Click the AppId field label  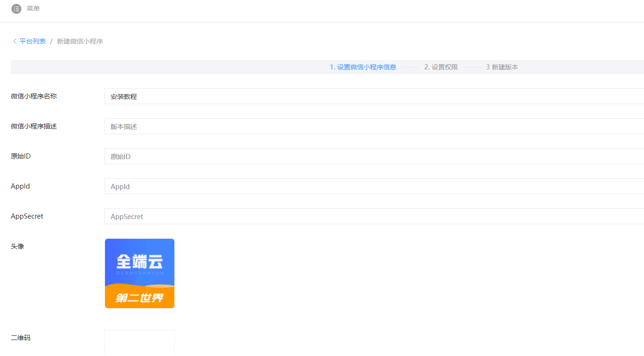(x=20, y=186)
